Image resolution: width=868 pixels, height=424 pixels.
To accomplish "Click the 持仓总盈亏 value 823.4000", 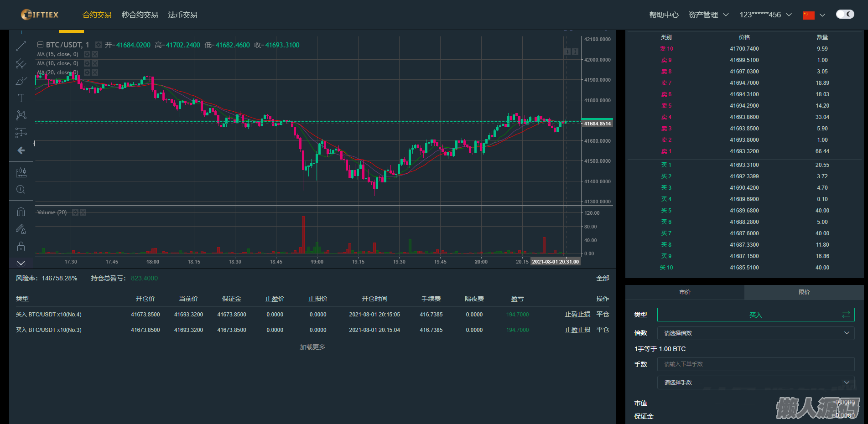I will (x=144, y=278).
